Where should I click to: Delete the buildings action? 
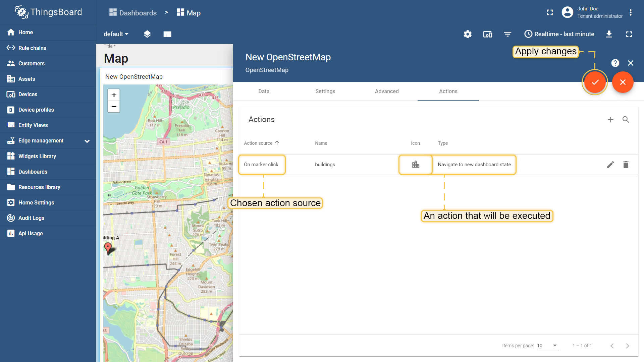pos(626,165)
